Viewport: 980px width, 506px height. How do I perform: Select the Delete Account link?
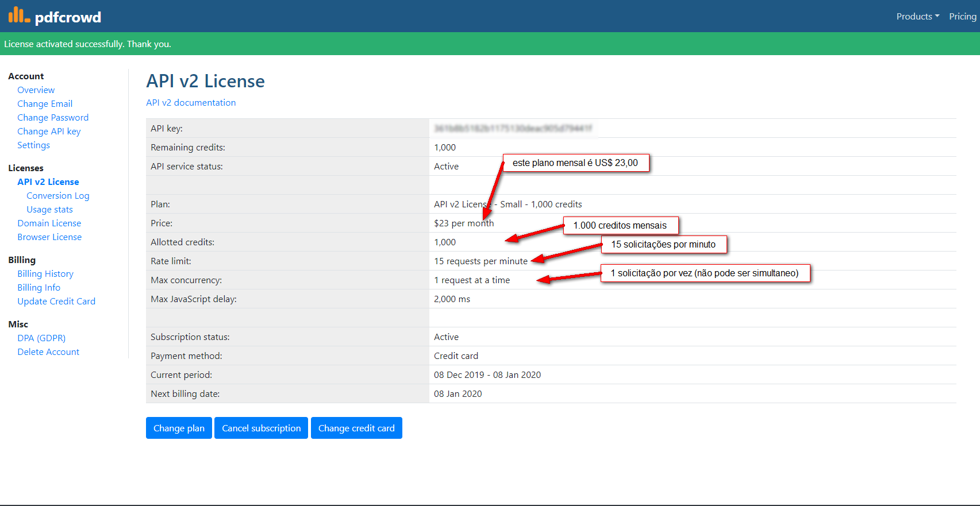click(48, 352)
